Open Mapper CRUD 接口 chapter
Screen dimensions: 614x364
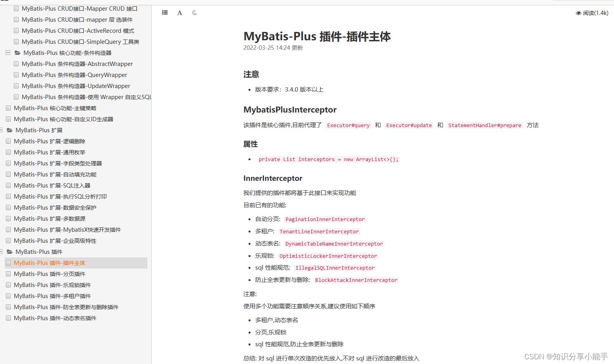click(x=79, y=8)
